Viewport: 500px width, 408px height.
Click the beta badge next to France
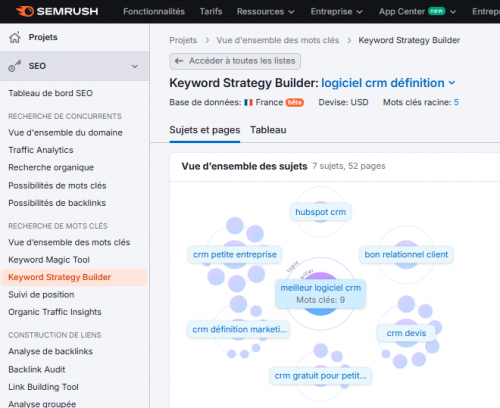pyautogui.click(x=294, y=102)
